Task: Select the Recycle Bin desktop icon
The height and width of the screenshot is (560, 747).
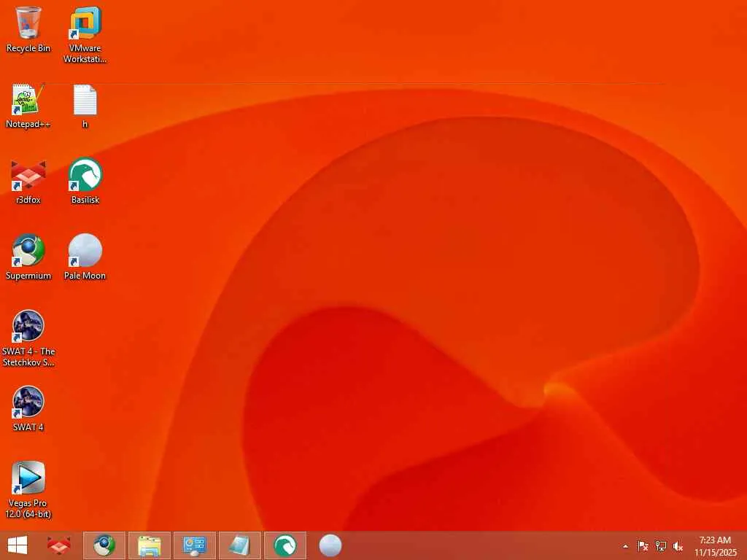Action: click(x=28, y=29)
